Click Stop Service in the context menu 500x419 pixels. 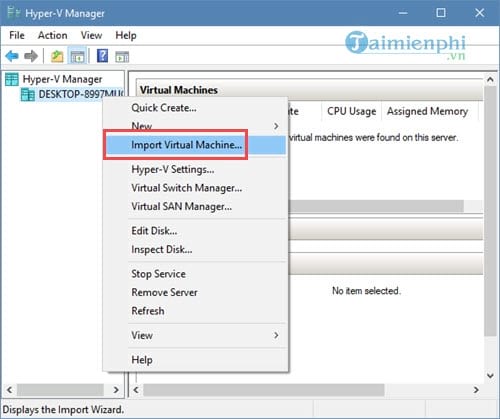click(x=195, y=274)
